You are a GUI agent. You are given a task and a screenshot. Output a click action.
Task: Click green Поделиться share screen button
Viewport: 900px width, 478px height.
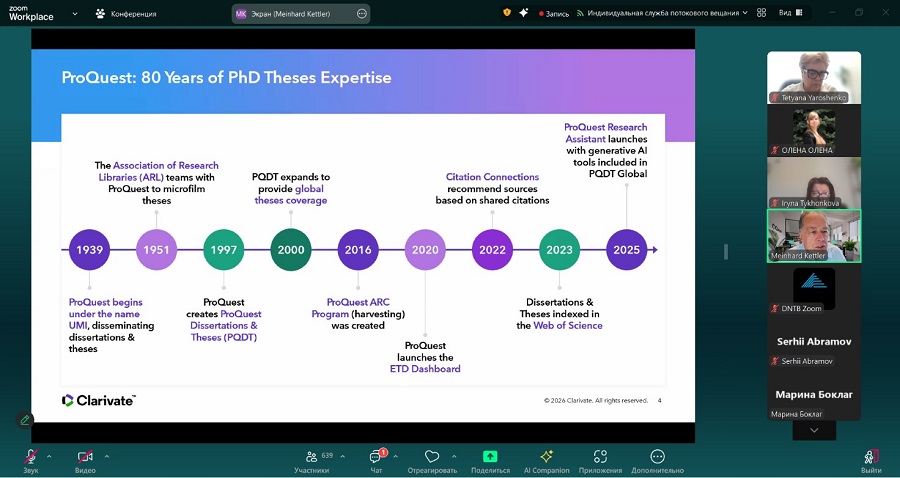tap(490, 461)
